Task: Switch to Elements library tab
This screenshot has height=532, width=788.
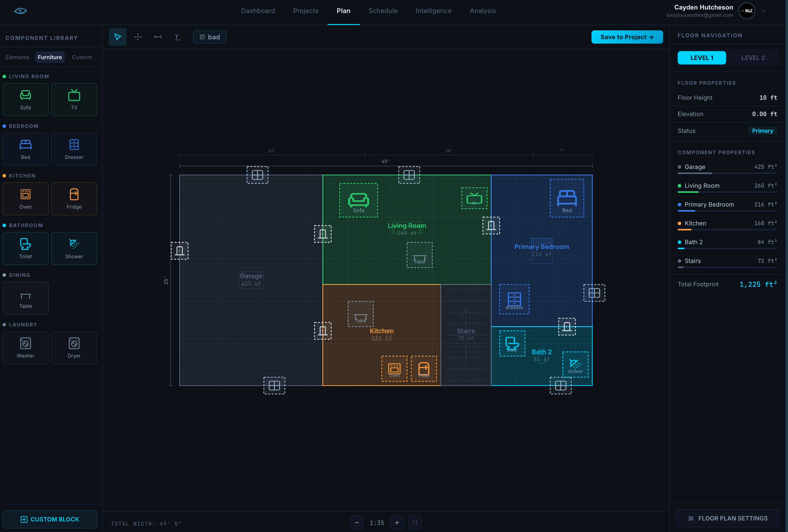Action: 17,57
